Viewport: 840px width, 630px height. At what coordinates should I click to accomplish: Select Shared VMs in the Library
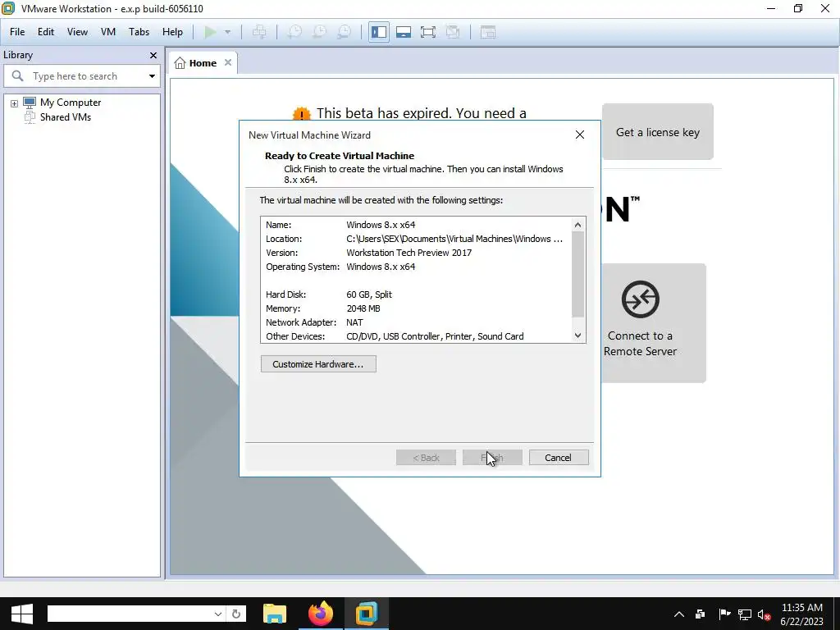tap(66, 117)
